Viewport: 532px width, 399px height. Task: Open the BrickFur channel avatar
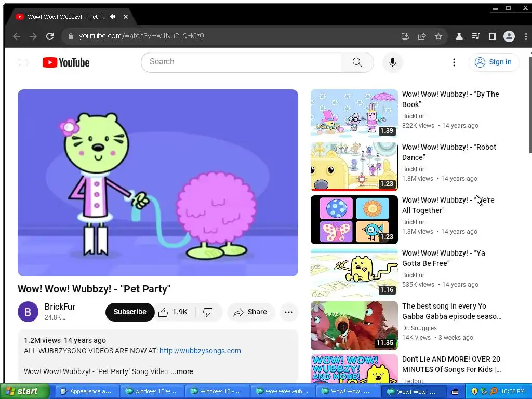tap(28, 312)
